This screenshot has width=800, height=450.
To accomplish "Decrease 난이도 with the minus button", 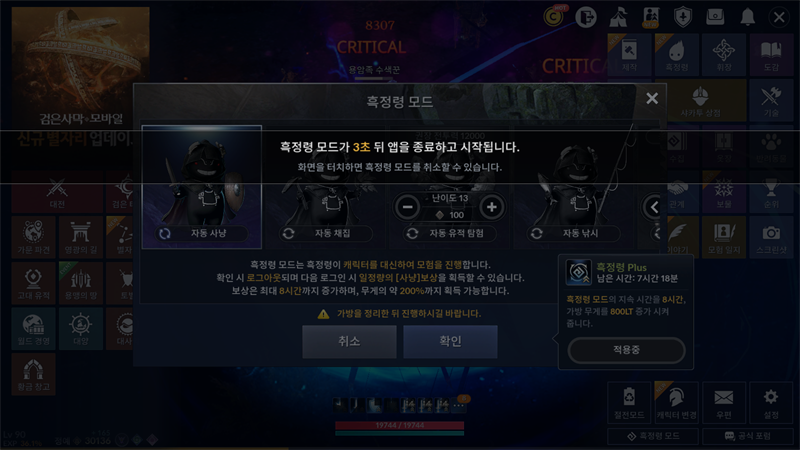I will (x=407, y=207).
